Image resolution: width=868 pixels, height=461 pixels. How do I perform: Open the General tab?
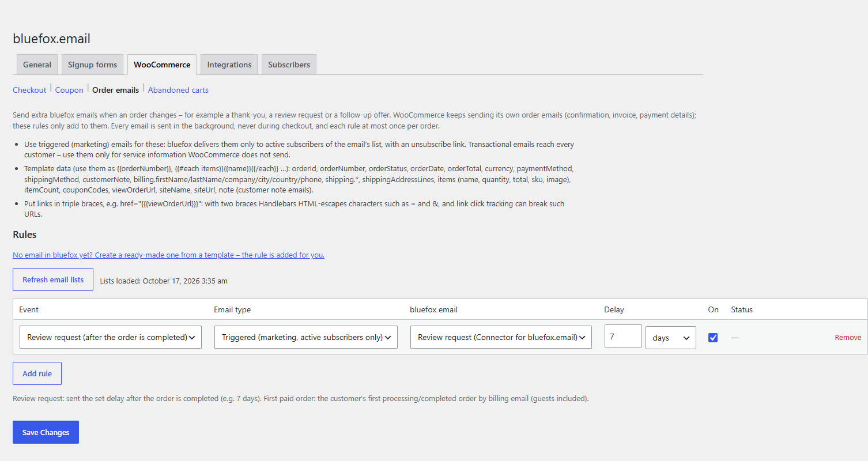click(x=37, y=65)
